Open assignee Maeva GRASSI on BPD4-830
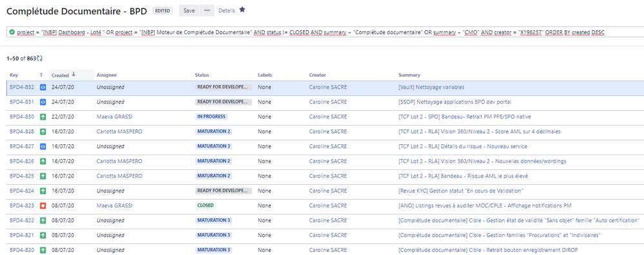Image resolution: width=644 pixels, height=255 pixels. (115, 117)
